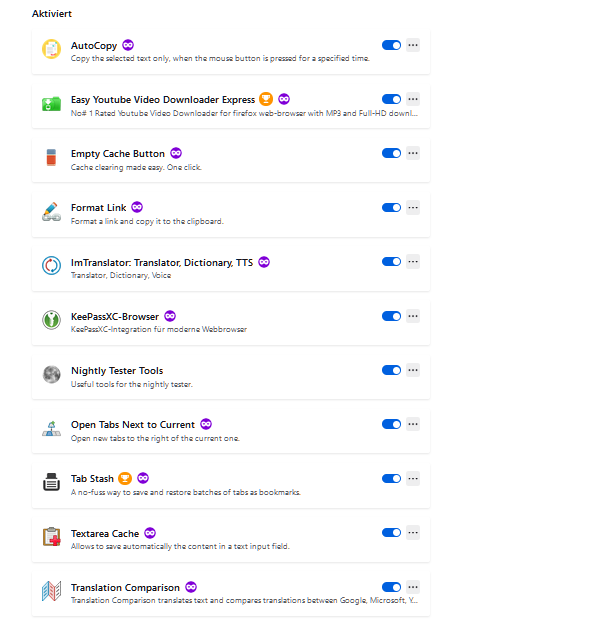Disable the AutoCopy extension toggle
This screenshot has height=638, width=604.
point(391,45)
